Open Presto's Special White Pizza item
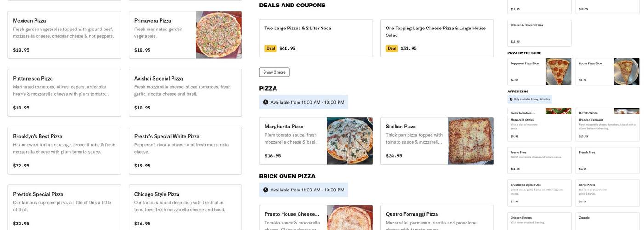644x230 pixels. [185, 150]
